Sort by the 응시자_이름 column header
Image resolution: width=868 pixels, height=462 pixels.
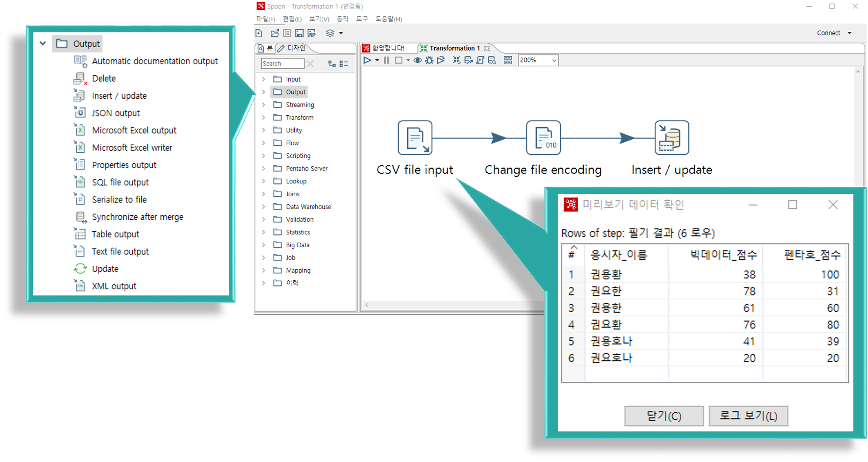click(x=627, y=255)
